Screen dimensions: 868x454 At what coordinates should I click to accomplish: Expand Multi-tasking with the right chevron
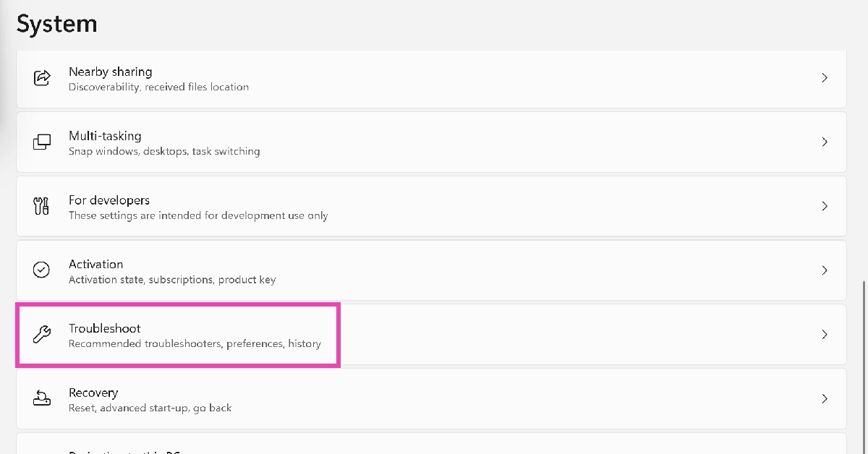825,142
